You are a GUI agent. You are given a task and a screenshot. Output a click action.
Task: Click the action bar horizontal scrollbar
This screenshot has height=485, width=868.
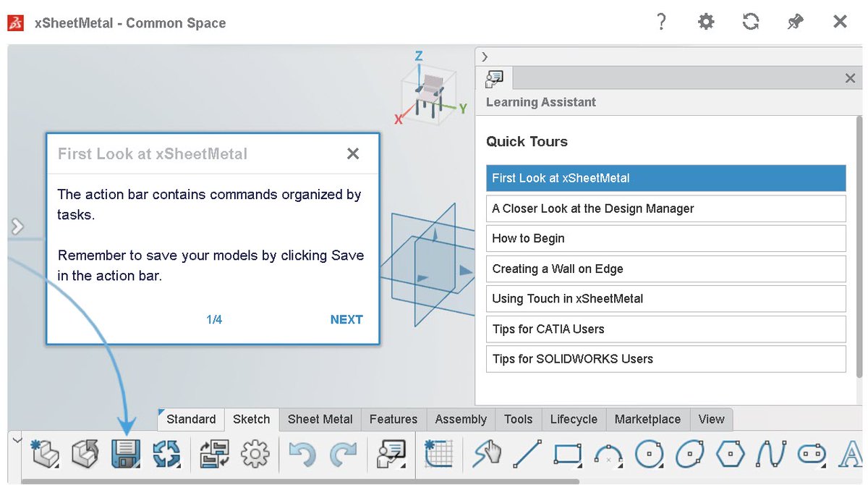(x=300, y=481)
